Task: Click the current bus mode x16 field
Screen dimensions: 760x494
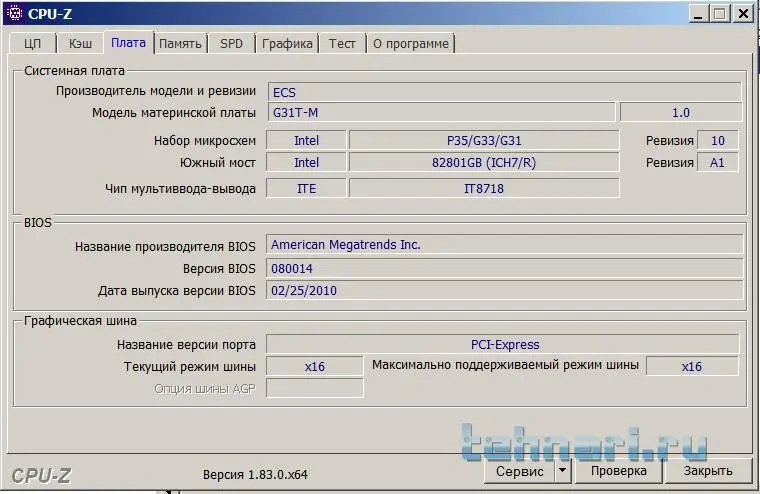Action: tap(315, 367)
